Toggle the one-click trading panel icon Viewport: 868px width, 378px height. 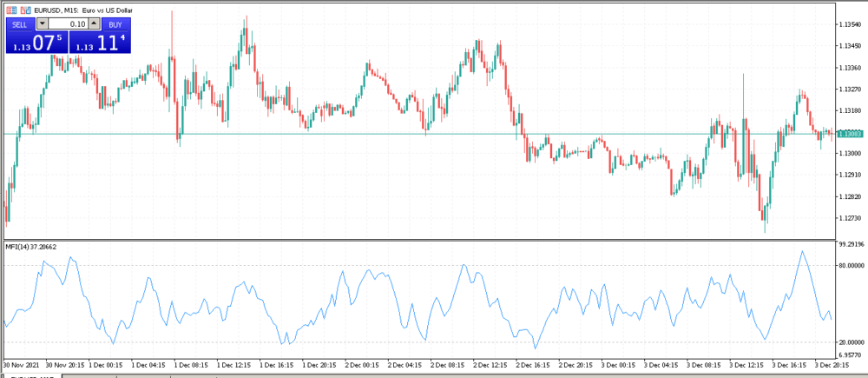tap(11, 10)
